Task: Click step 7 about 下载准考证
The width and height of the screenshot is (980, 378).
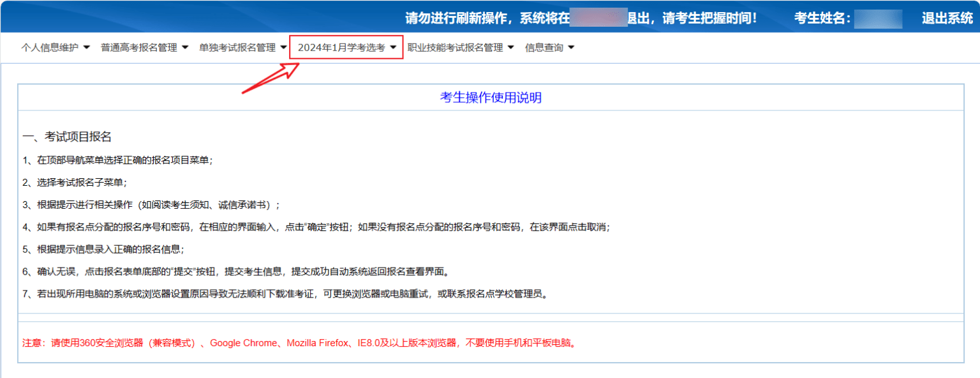Action: pos(285,294)
